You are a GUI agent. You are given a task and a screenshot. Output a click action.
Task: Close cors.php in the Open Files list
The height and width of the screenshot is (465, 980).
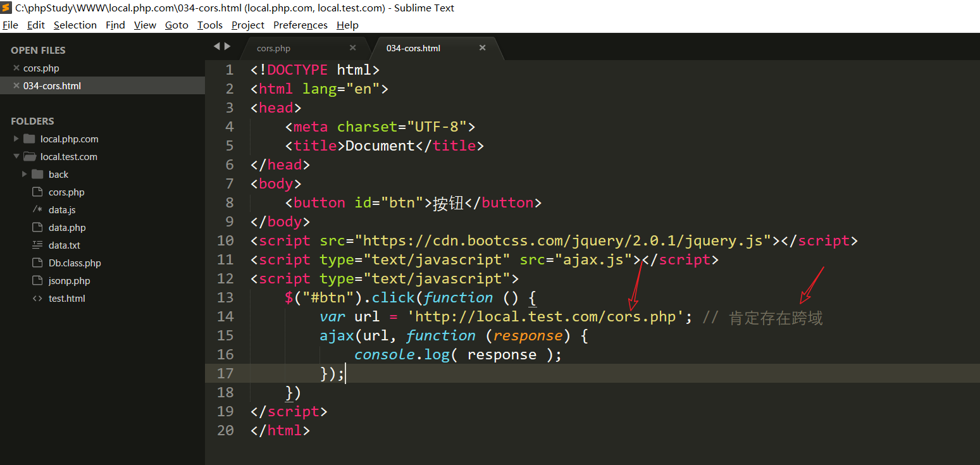(x=16, y=68)
